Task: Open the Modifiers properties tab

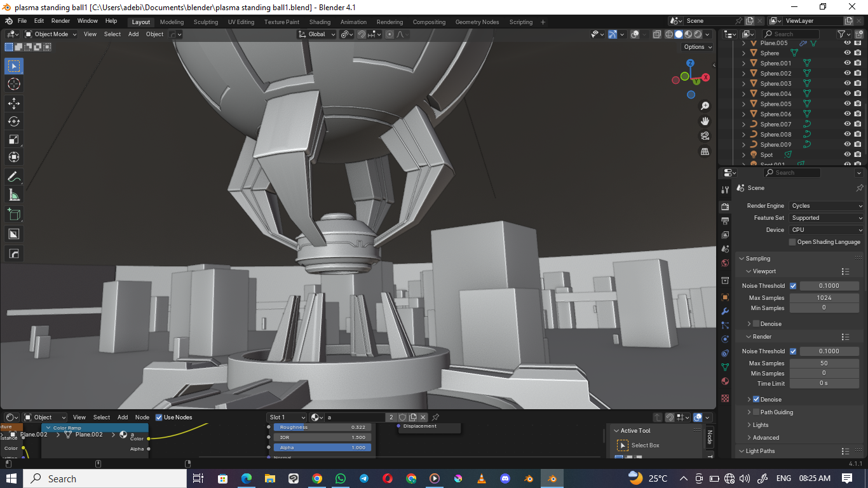Action: (x=725, y=311)
